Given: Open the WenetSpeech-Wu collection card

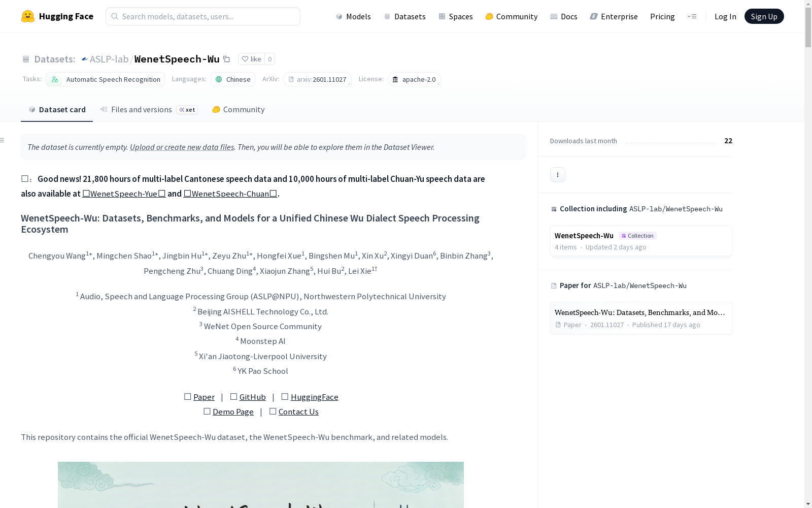Looking at the screenshot, I should pyautogui.click(x=641, y=241).
